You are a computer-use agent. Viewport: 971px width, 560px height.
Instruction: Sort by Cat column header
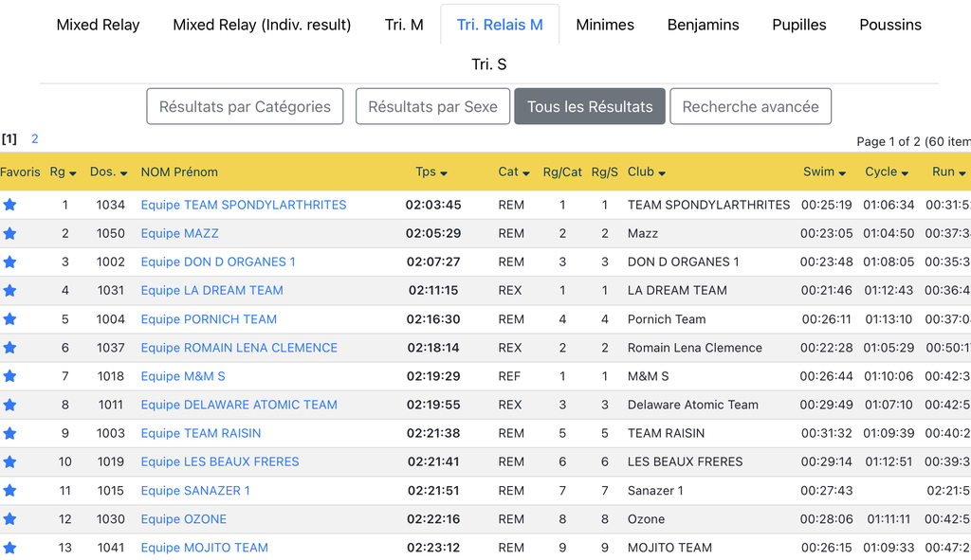[x=514, y=172]
